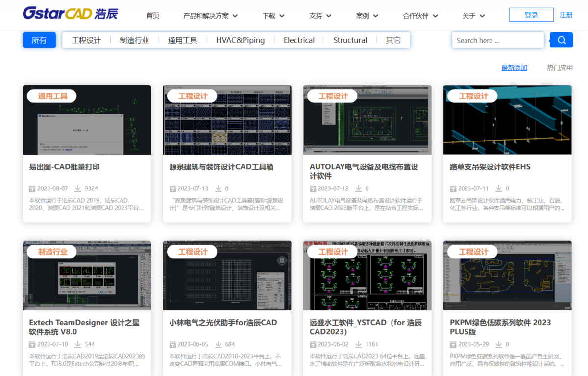This screenshot has width=588, height=376.
Task: Click thumbnail of 易出图-CAD批量打印 card
Action: (87, 120)
